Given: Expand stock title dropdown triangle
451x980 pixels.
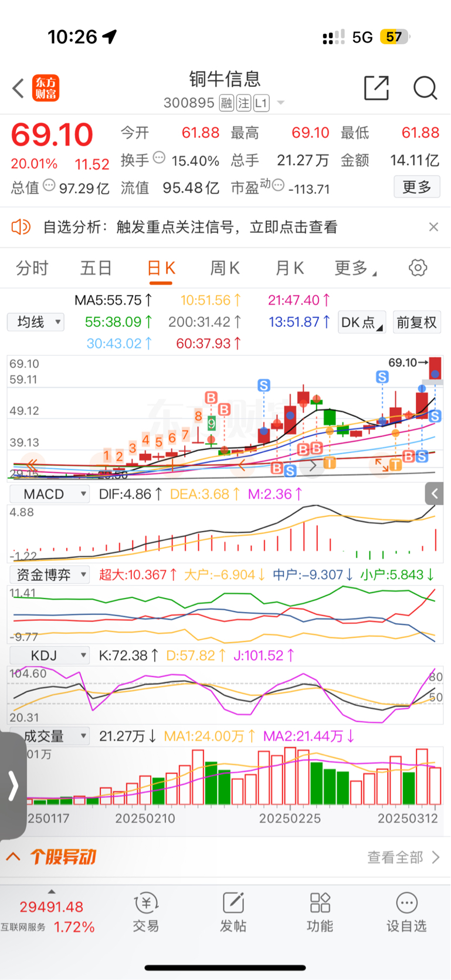Looking at the screenshot, I should coord(281,103).
